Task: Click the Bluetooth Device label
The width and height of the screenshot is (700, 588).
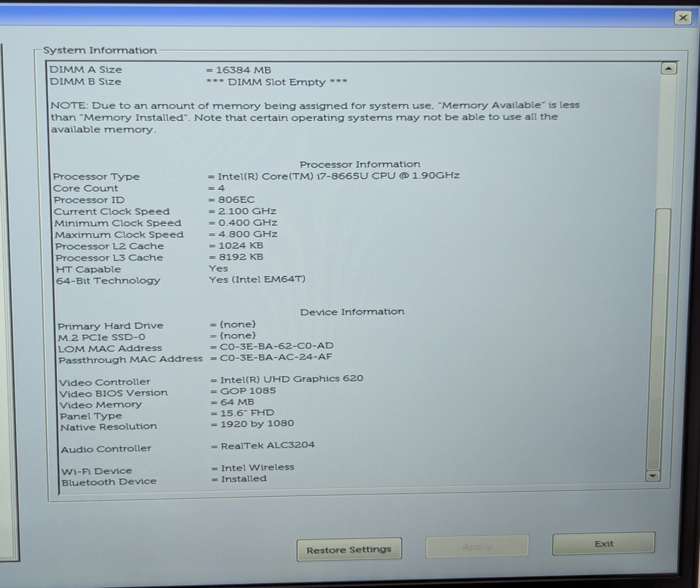Action: tap(109, 482)
